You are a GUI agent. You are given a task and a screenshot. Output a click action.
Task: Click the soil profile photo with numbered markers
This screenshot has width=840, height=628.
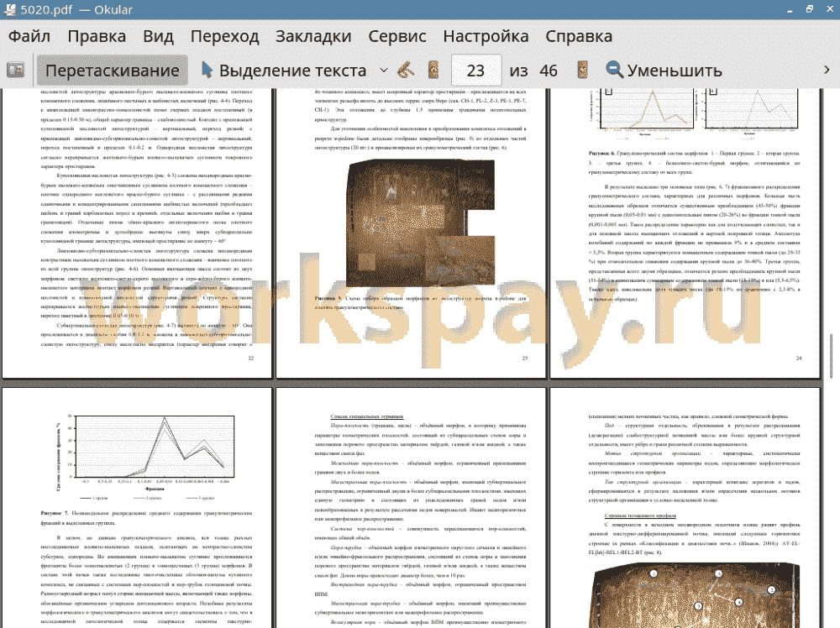[695, 596]
